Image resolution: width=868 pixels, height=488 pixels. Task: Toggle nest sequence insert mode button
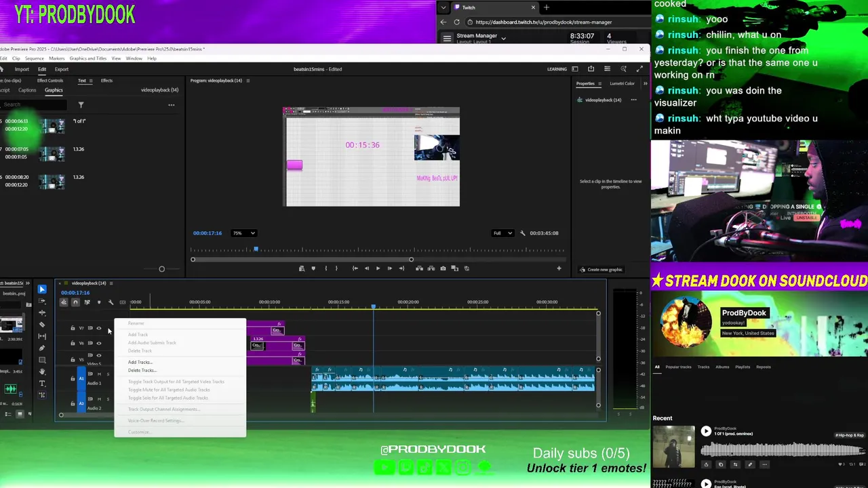64,302
